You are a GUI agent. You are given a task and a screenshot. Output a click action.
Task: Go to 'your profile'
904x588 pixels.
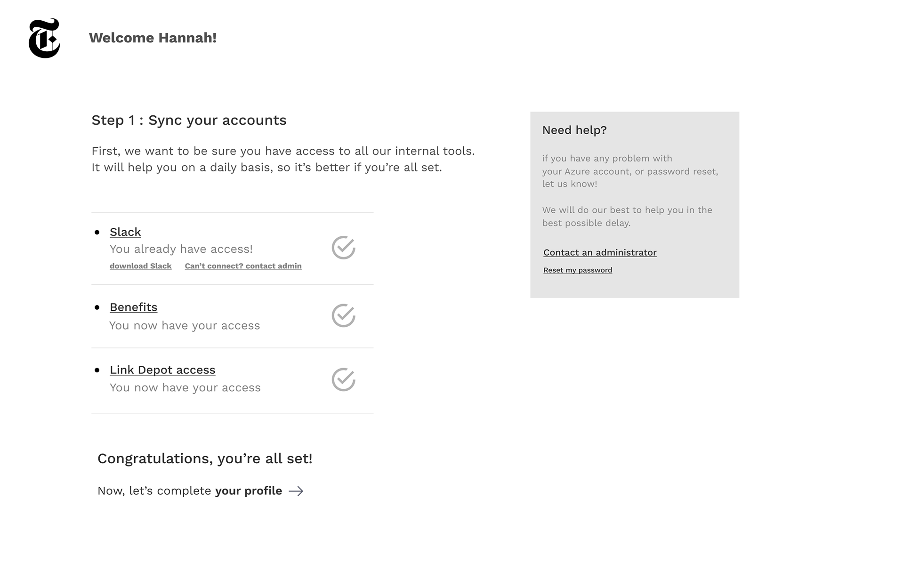click(x=248, y=491)
